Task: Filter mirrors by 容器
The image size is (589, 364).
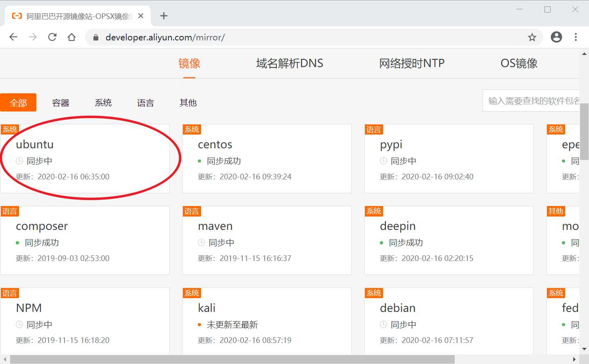Action: (61, 103)
